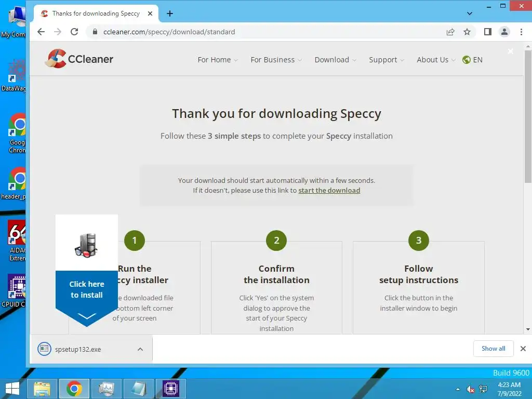This screenshot has height=399, width=532.
Task: Expand the Download menu
Action: click(335, 60)
